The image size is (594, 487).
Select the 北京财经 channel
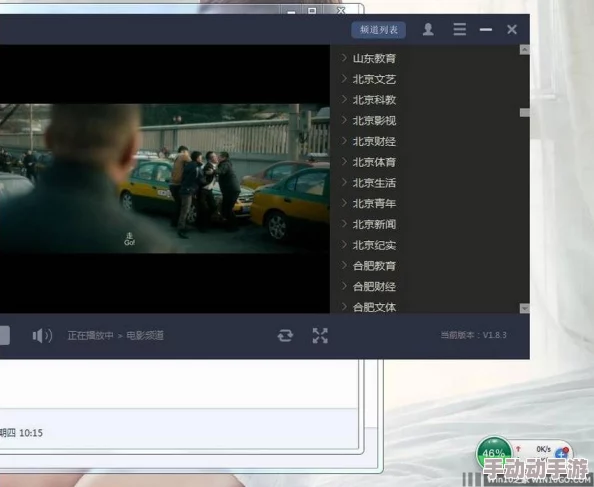pyautogui.click(x=374, y=142)
